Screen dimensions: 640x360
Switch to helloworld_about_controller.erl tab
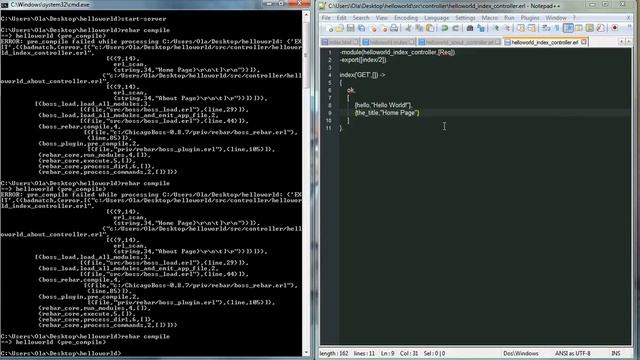pyautogui.click(x=460, y=42)
